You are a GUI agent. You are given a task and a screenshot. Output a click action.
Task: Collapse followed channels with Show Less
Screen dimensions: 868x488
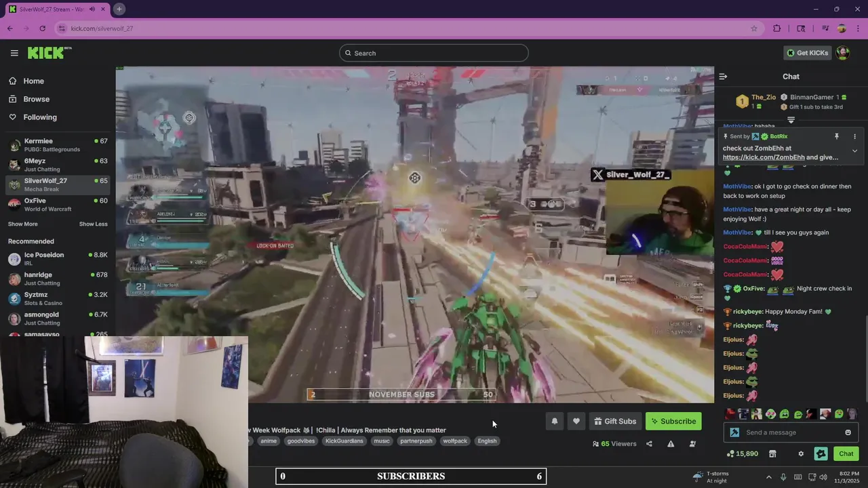point(93,224)
